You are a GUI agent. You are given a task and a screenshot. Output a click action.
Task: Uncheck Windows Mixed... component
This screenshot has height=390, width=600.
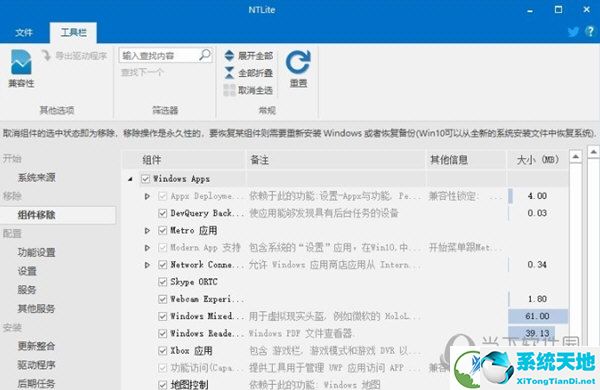(x=163, y=316)
